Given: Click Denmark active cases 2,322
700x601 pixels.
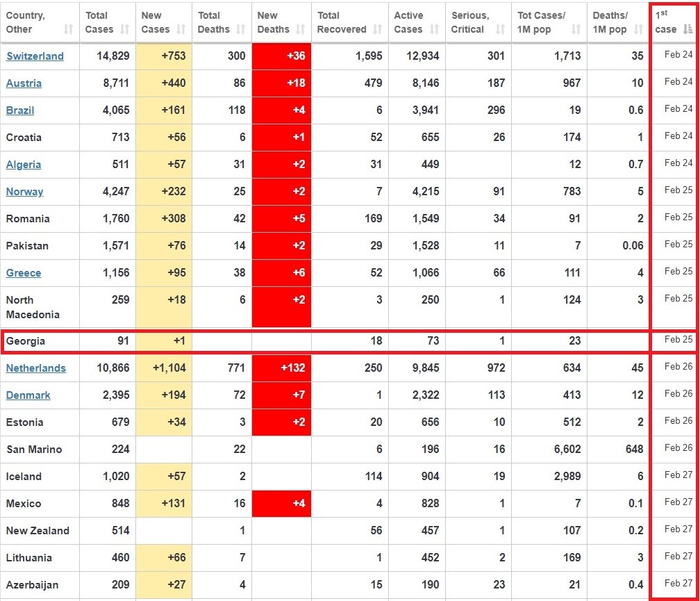Looking at the screenshot, I should pos(426,395).
